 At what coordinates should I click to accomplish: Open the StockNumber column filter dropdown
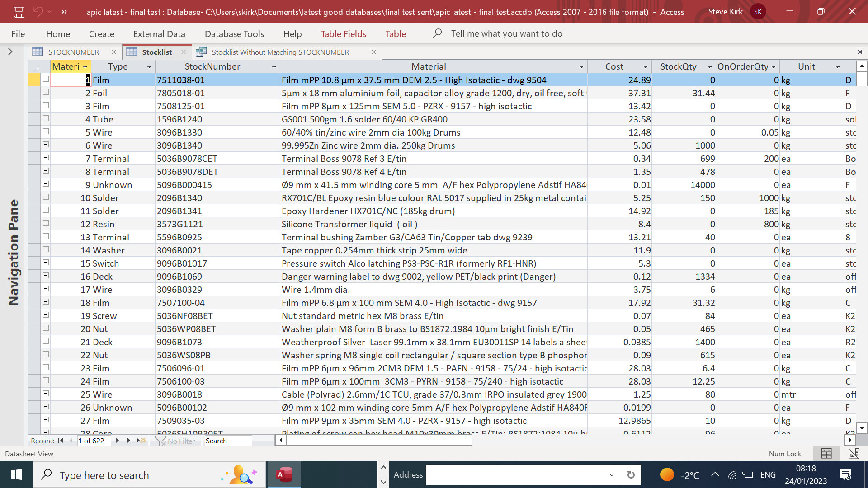click(274, 67)
